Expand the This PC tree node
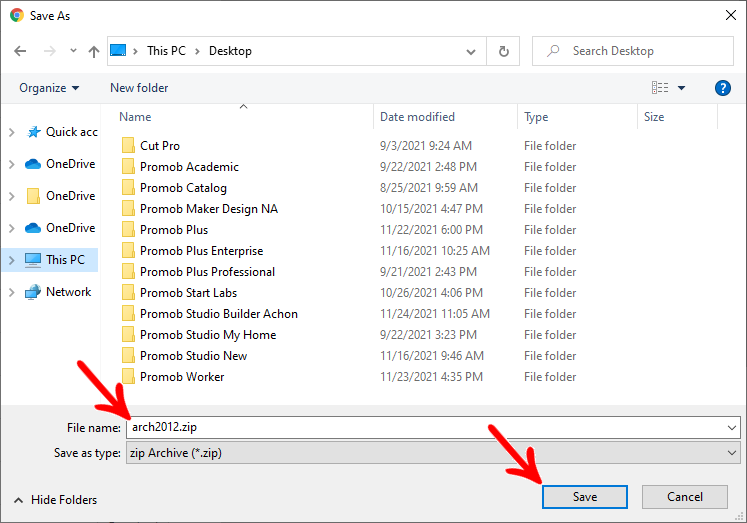 (x=12, y=260)
